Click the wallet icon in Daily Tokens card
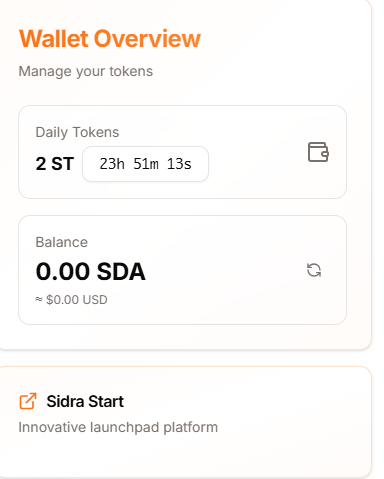384x479 pixels. pyautogui.click(x=318, y=152)
